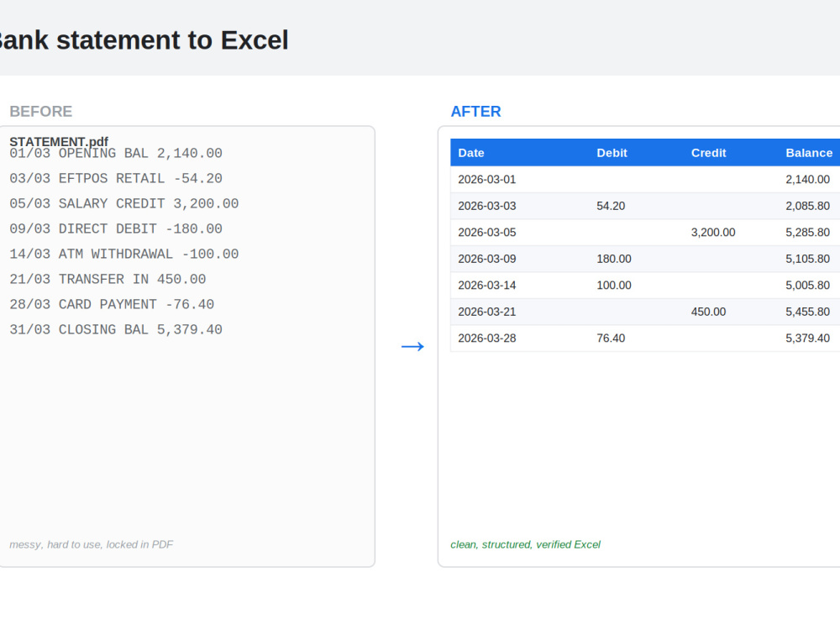Select the '28/03 CARD PAYMENT -76.40' line
840x630 pixels.
click(112, 304)
